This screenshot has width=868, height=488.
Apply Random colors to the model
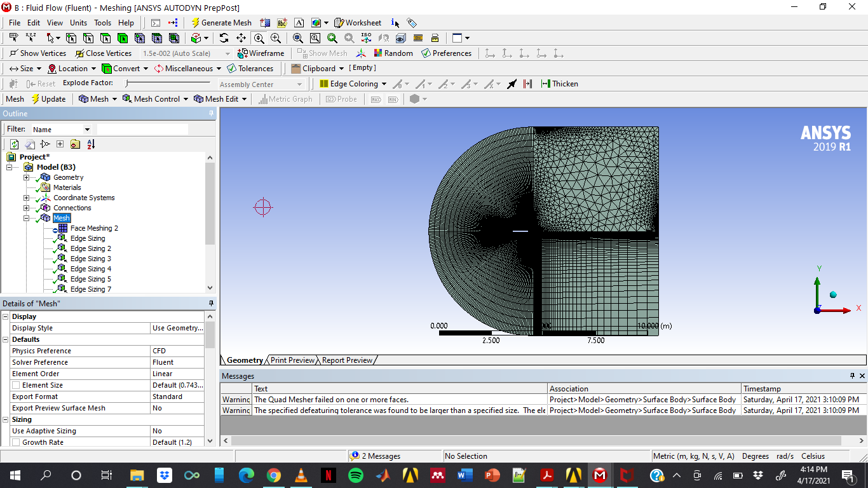click(393, 53)
